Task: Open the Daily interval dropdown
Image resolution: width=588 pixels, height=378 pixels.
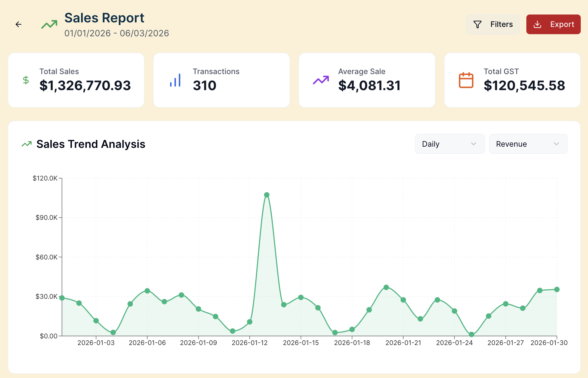Action: pyautogui.click(x=450, y=144)
